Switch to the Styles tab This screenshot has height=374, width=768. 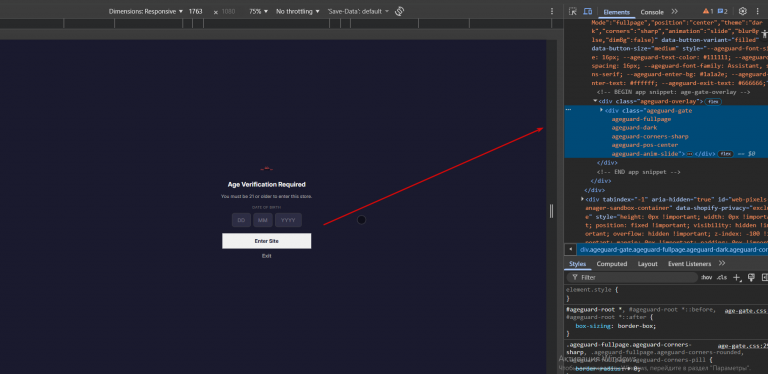coord(577,264)
